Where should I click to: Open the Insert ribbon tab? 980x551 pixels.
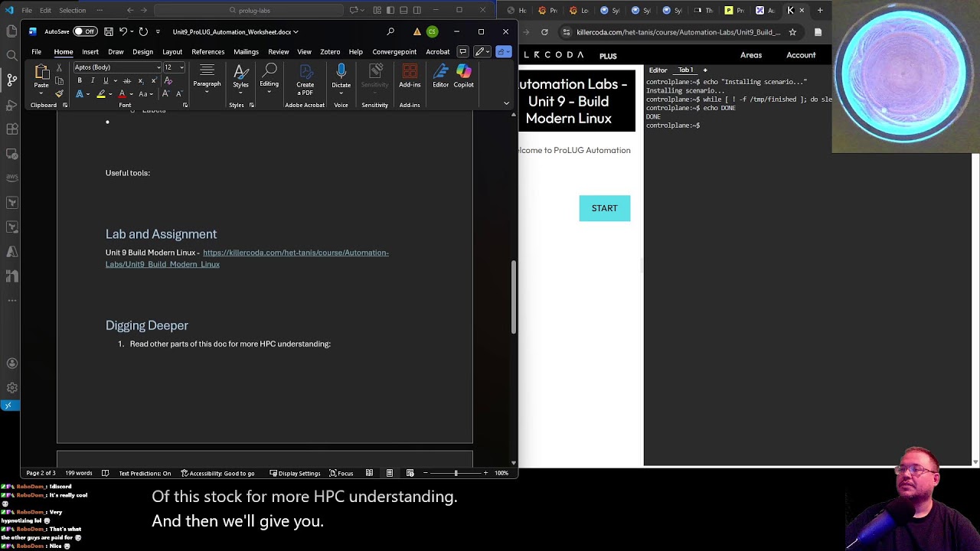(x=90, y=51)
